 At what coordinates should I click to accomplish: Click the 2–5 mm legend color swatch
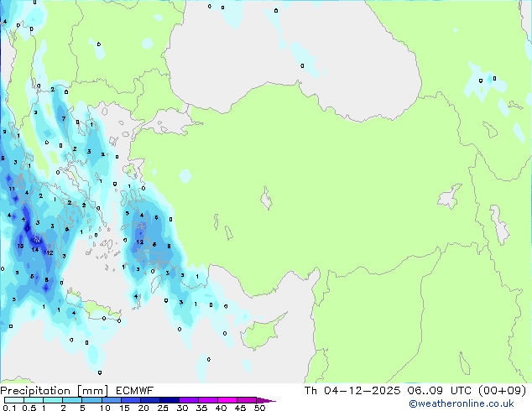click(72, 400)
